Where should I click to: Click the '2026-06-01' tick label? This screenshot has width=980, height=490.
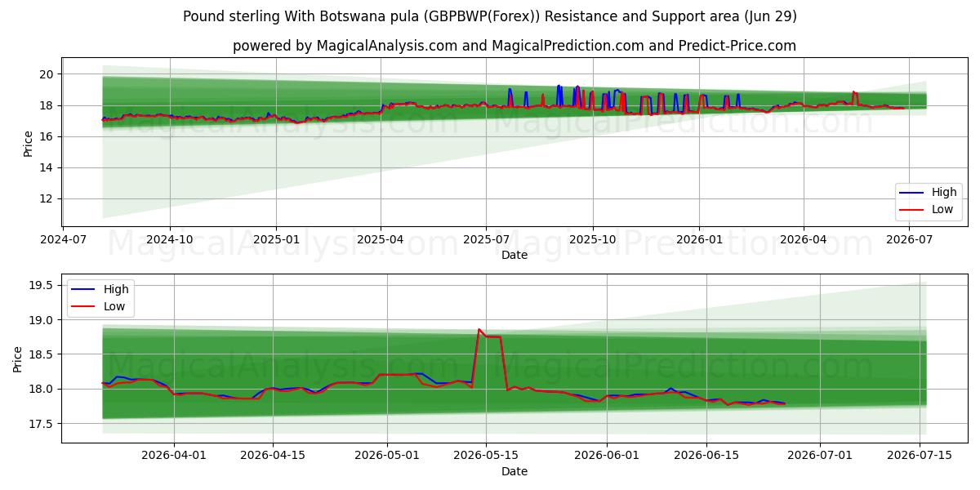point(607,456)
